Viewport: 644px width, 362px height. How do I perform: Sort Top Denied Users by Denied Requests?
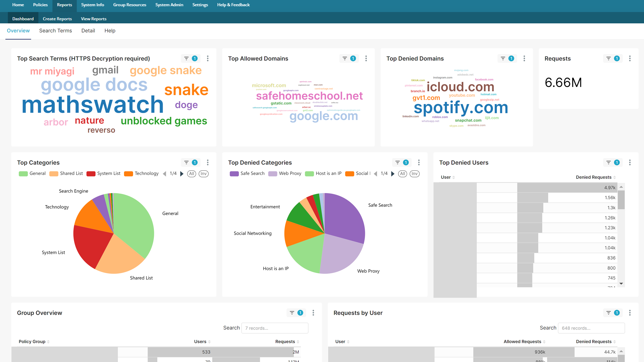[x=594, y=177]
